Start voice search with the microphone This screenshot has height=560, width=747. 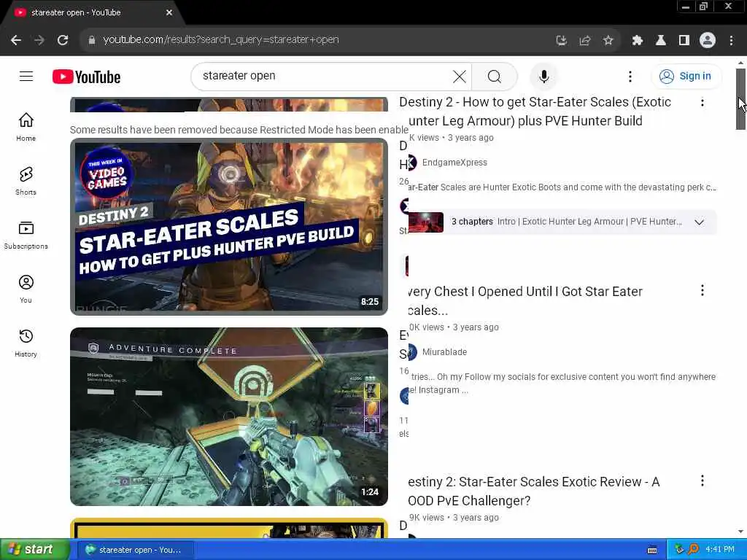point(543,76)
